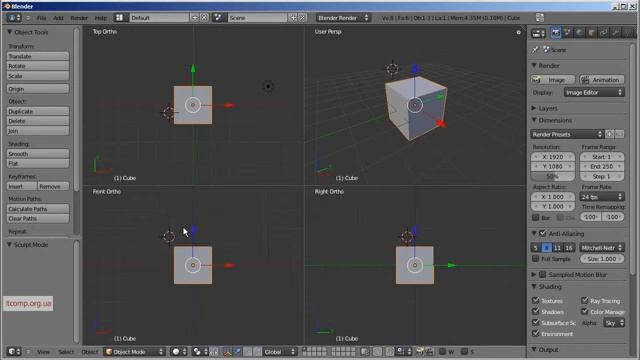Adjust the 50% resolution percentage slider
The height and width of the screenshot is (360, 640).
(553, 176)
